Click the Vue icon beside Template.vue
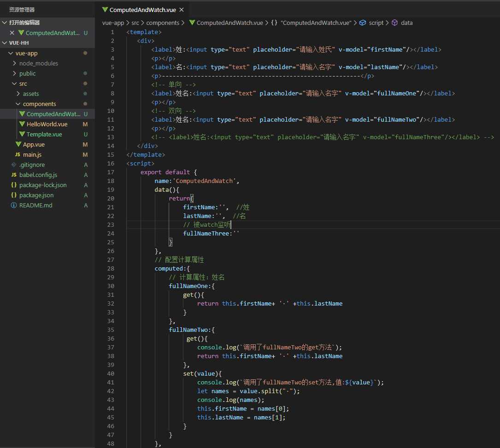This screenshot has height=448, width=500. click(22, 134)
